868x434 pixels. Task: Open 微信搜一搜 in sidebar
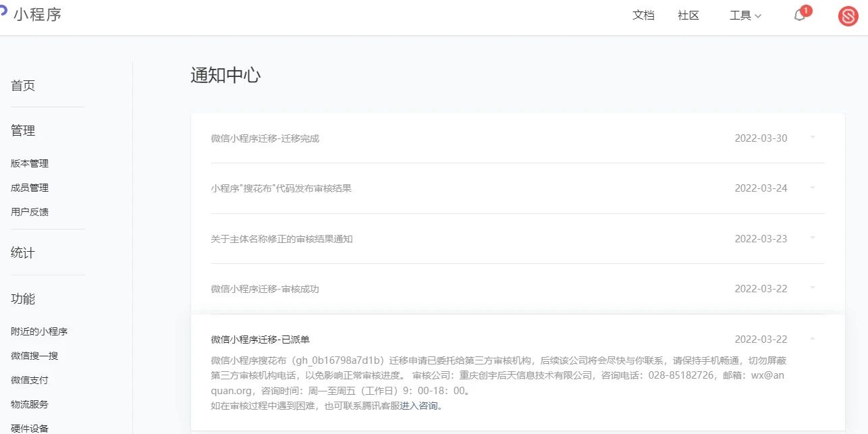[x=34, y=356]
